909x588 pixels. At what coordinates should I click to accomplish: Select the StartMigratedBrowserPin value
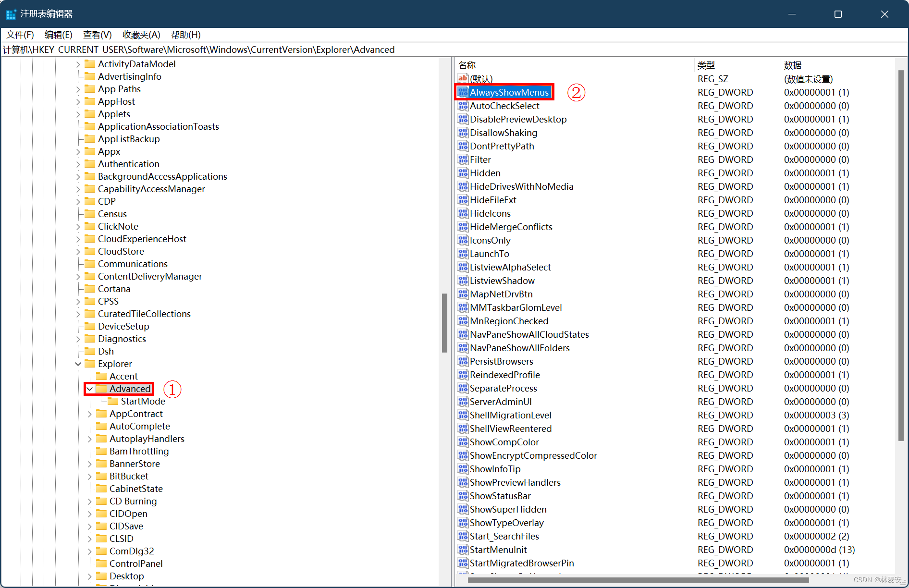[522, 563]
